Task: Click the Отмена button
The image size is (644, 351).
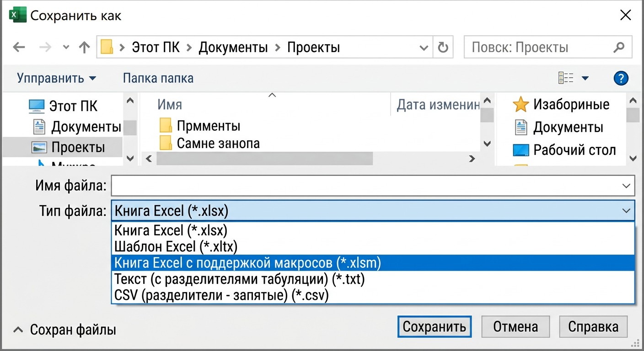Action: 515,326
